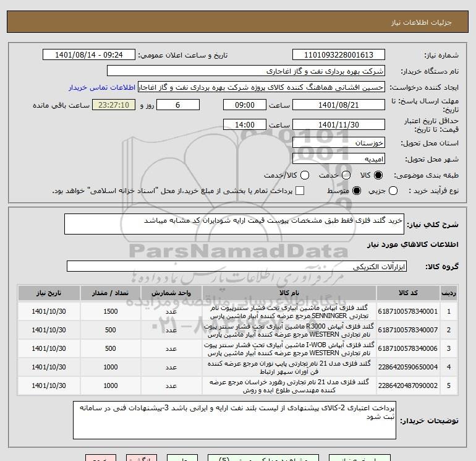
Task: Click the تعداد / مقدار column header
Action: tap(111, 293)
